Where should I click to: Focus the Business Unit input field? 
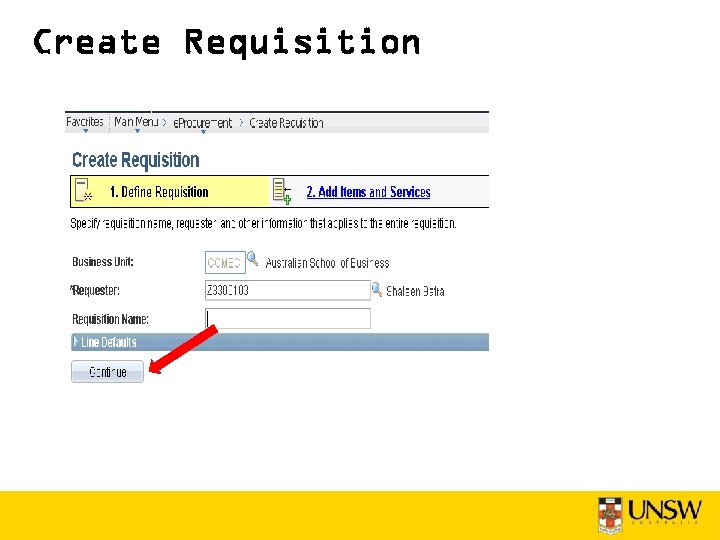pos(225,263)
